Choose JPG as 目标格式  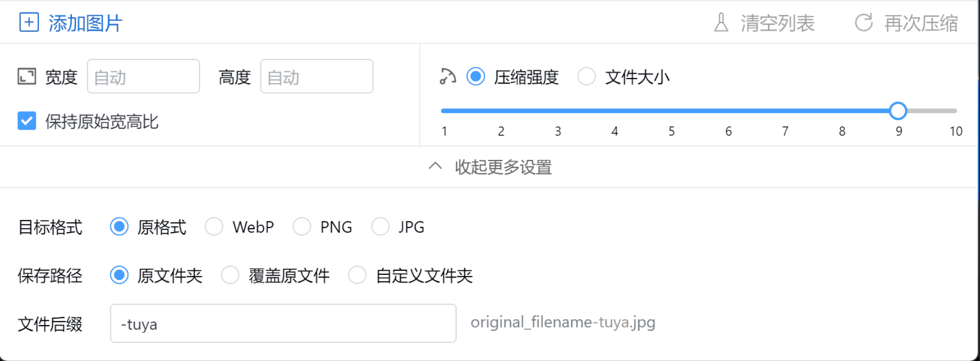point(381,227)
